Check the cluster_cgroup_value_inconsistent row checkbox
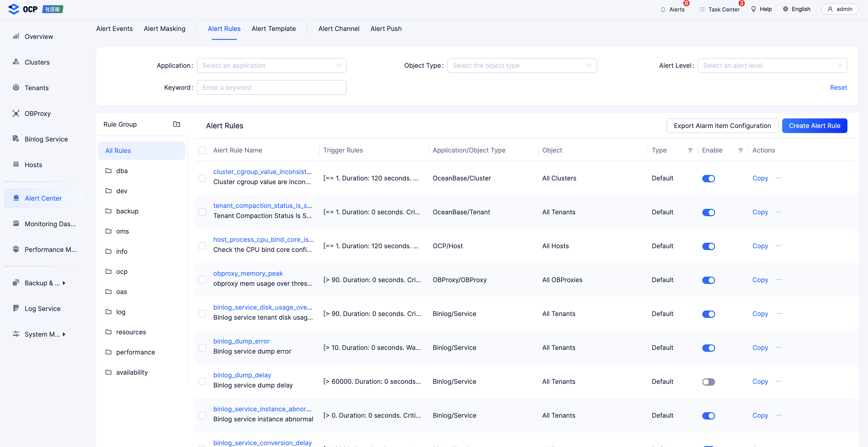 point(202,178)
